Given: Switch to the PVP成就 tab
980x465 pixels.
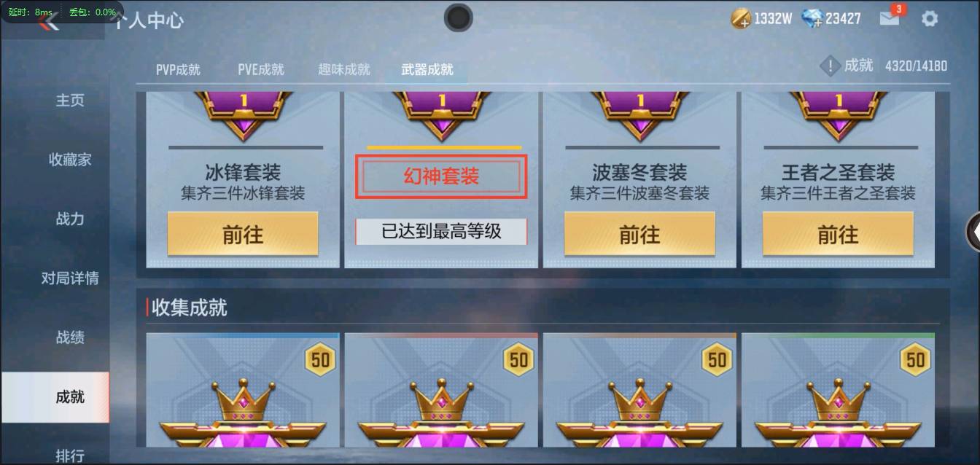Looking at the screenshot, I should click(x=178, y=70).
